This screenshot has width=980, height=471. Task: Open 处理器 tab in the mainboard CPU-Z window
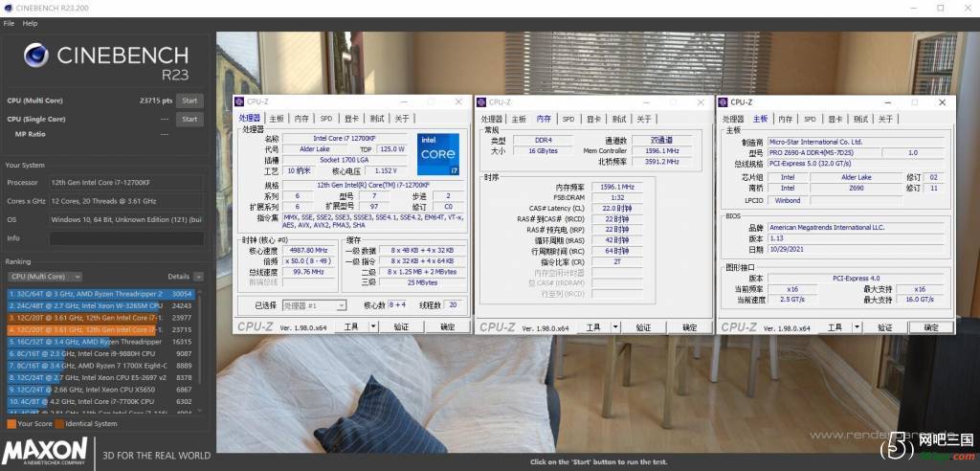pos(734,119)
